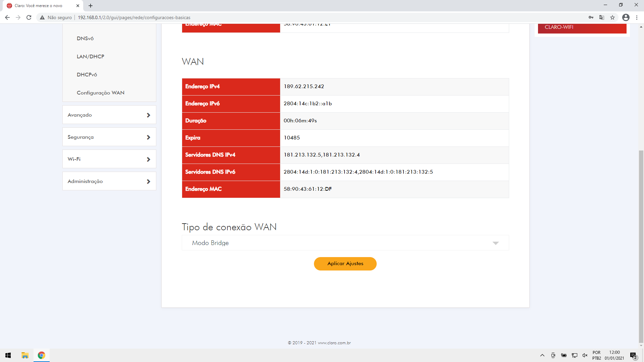Open a new browser tab
This screenshot has width=644, height=362.
91,6
